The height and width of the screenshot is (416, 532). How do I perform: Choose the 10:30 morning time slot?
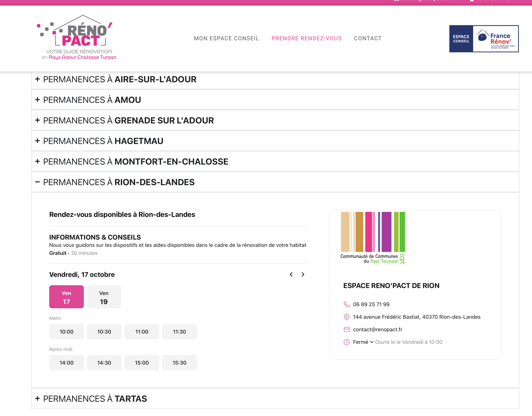104,331
